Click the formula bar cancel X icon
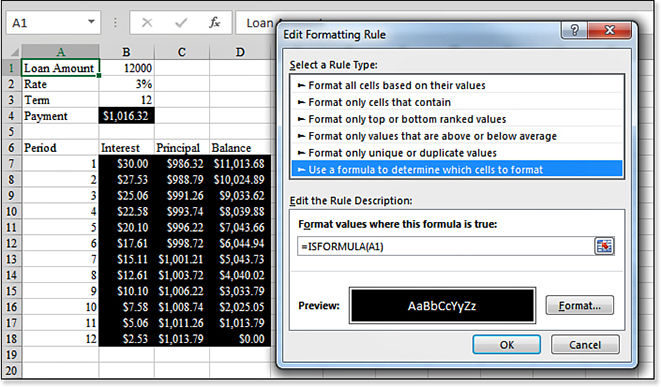 click(147, 22)
